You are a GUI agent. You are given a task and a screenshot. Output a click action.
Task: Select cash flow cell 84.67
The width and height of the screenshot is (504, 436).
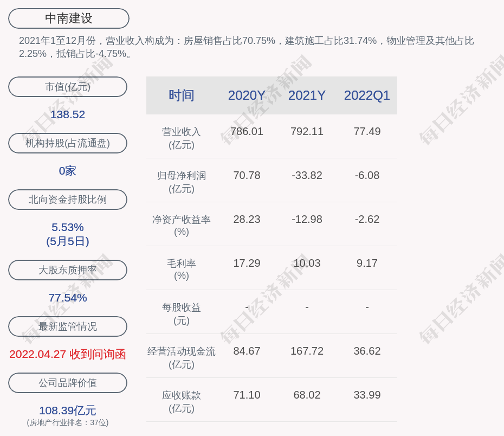point(247,351)
